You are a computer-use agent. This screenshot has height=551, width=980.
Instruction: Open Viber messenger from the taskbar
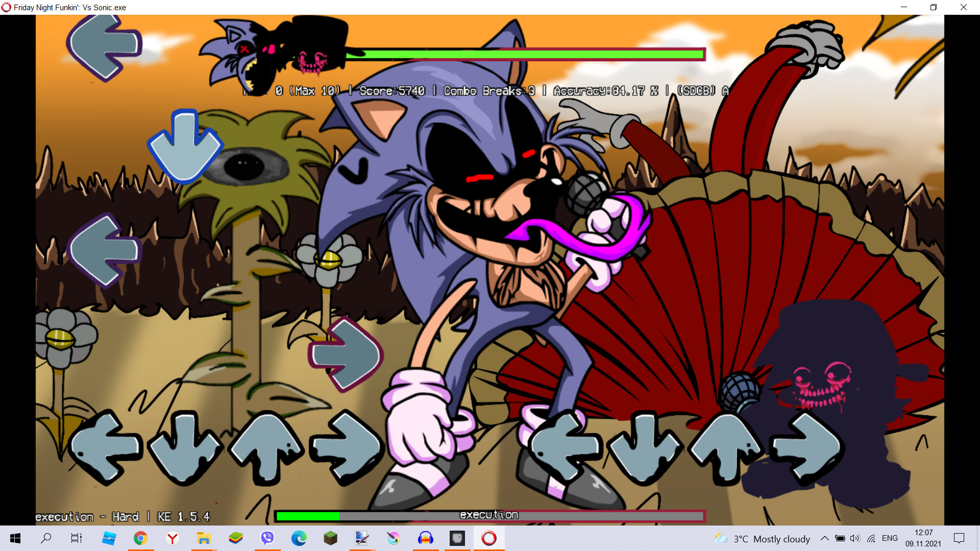pos(267,538)
